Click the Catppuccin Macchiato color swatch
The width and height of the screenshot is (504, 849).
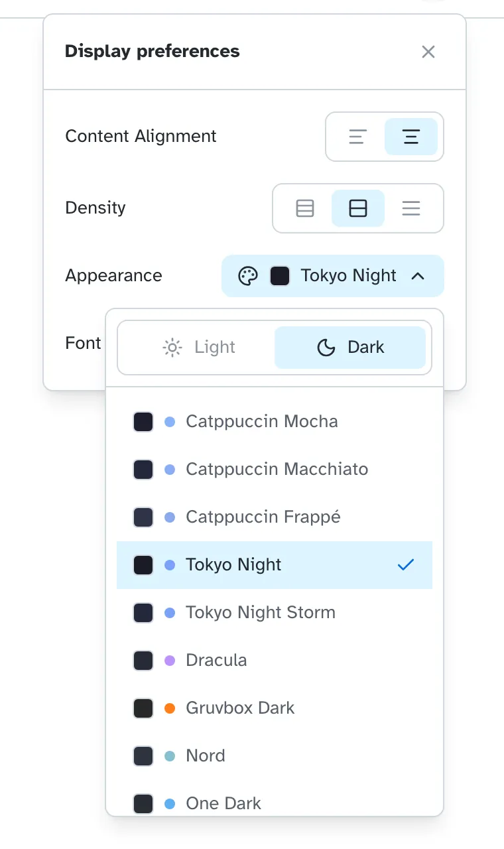tap(143, 470)
